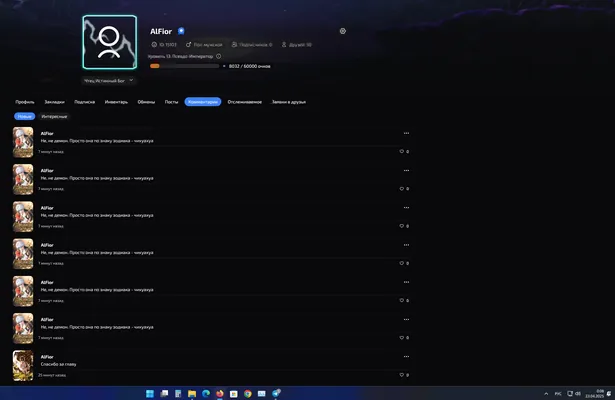Like the first comment with heart icon
The image size is (615, 400).
(402, 151)
